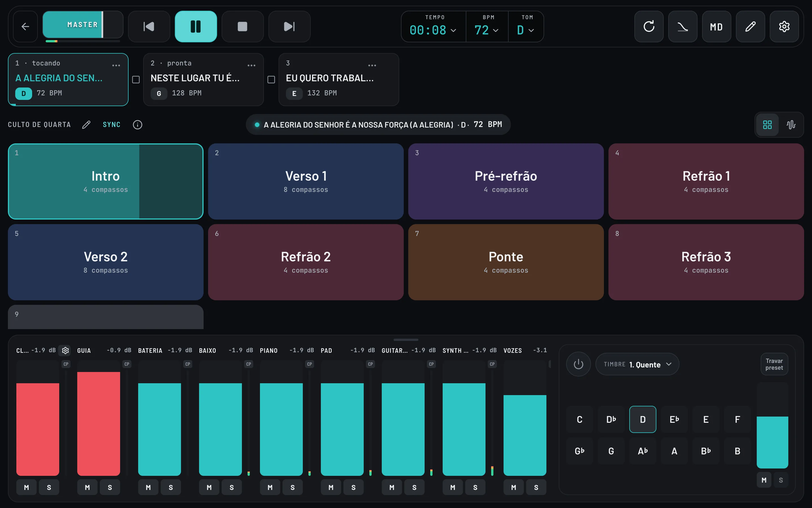The image size is (812, 508).
Task: Open the info icon next to SYNC
Action: click(x=138, y=125)
